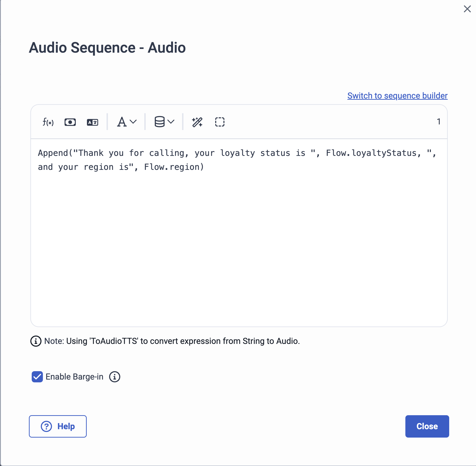Click the language translation toolbar icon
Viewport: 476px width, 466px height.
92,122
